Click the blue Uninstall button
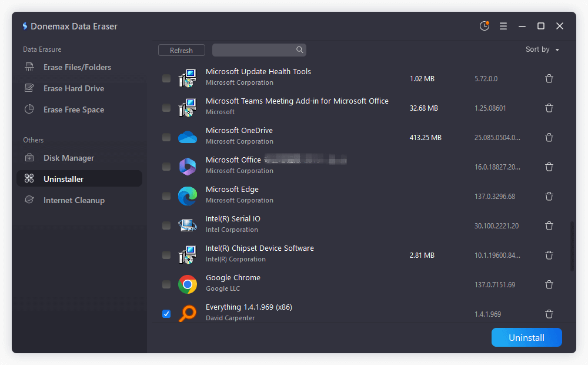 coord(526,337)
